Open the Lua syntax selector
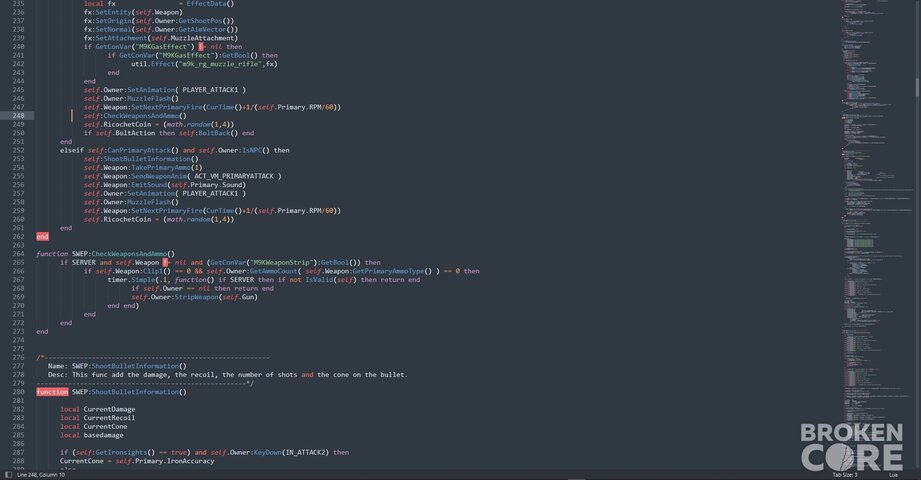Viewport: 921px width, 480px height. point(893,475)
